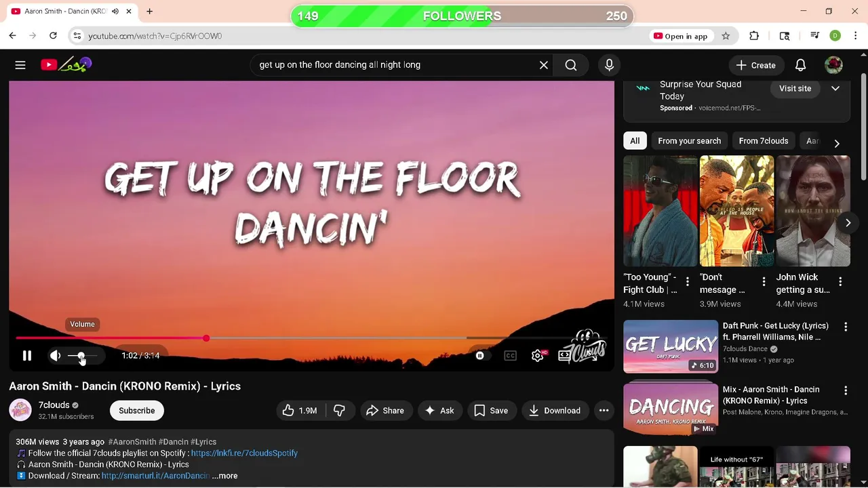Image resolution: width=868 pixels, height=488 pixels.
Task: Toggle theater mode icon
Action: (564, 355)
